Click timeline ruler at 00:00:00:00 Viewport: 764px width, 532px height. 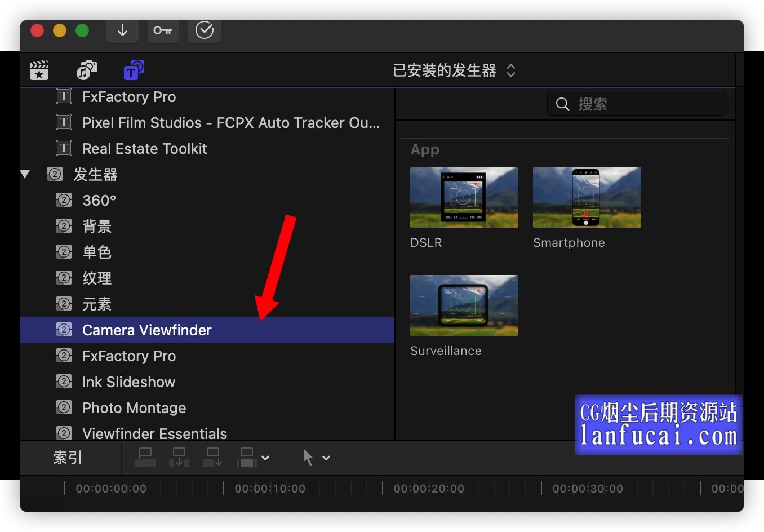click(x=111, y=489)
